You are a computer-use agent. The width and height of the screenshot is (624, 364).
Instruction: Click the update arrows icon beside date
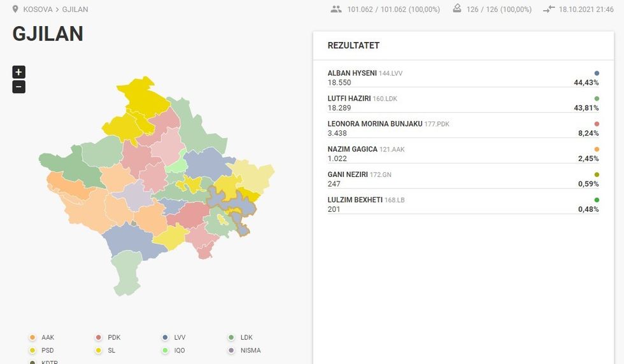(x=549, y=10)
